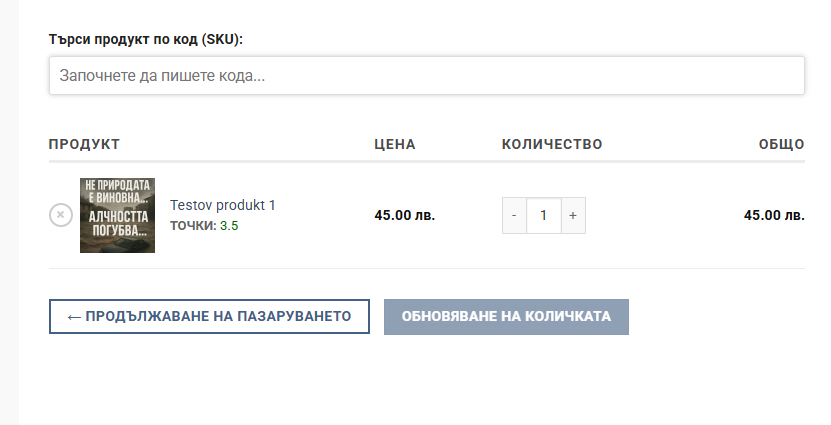Open the Testov produkt 1 thumbnail image
Image resolution: width=831 pixels, height=425 pixels.
pos(117,215)
